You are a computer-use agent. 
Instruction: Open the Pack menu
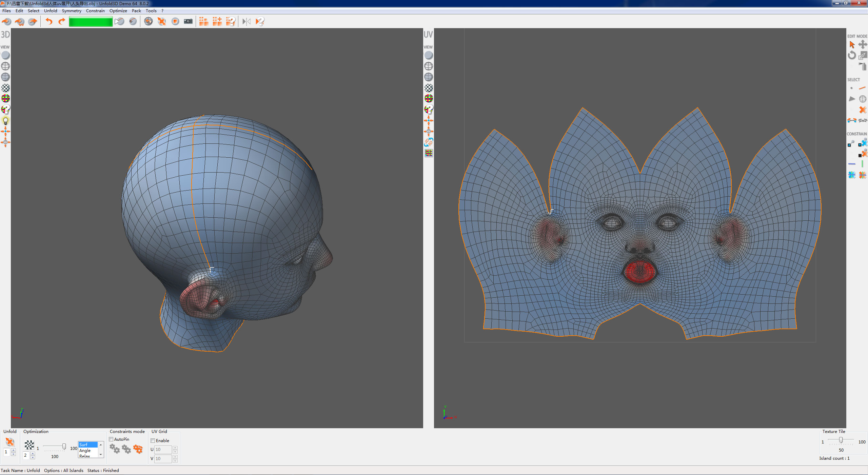tap(136, 11)
